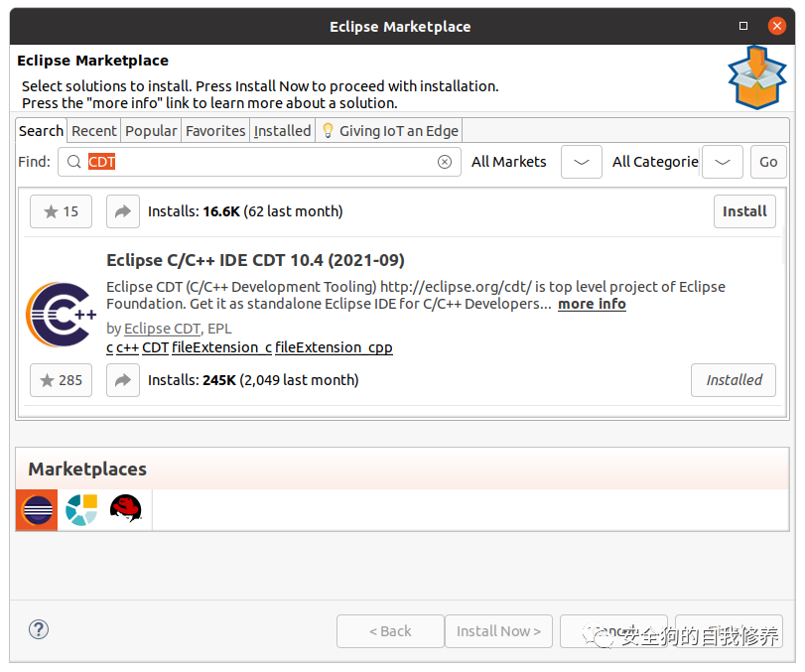Click the c++ tag link
This screenshot has height=672, width=805.
[x=127, y=347]
